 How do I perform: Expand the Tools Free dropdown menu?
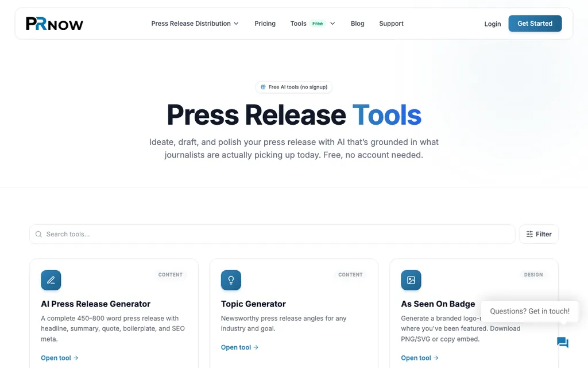pos(313,24)
